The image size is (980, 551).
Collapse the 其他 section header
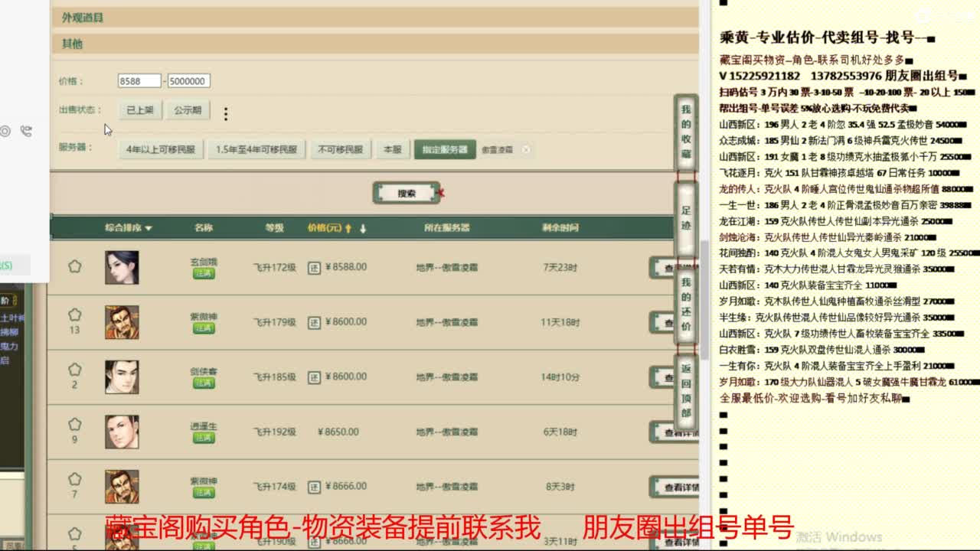tap(374, 44)
